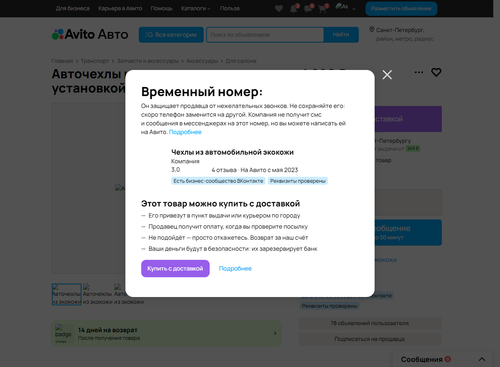The height and width of the screenshot is (367, 500).
Task: Go to Для салона breadcrumb
Action: pos(241,61)
